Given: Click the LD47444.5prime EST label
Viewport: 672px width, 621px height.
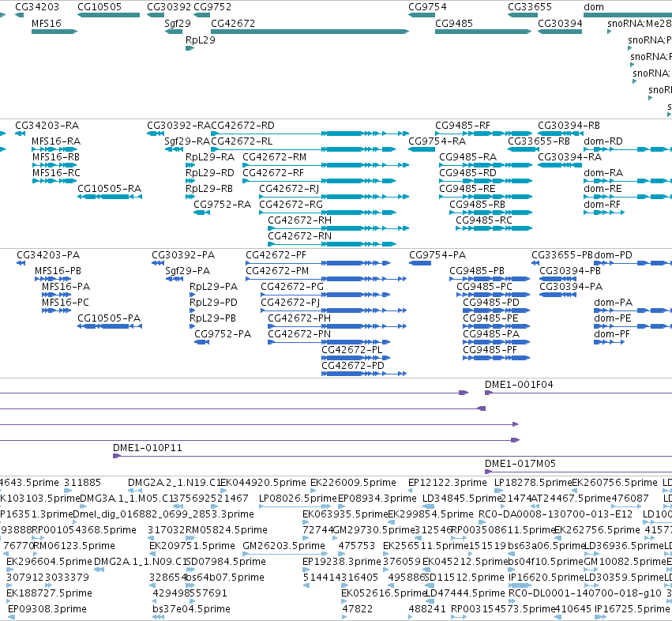Looking at the screenshot, I should (x=465, y=593).
